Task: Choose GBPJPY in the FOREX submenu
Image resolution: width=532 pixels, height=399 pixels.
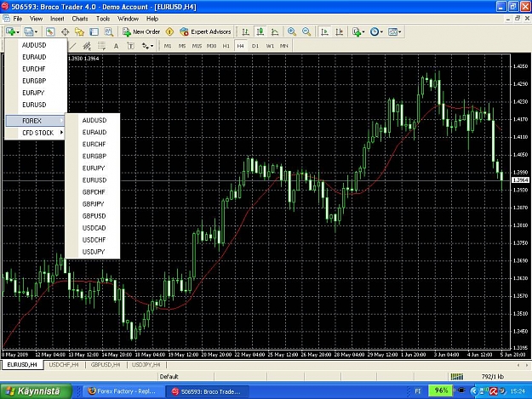Action: tap(93, 203)
